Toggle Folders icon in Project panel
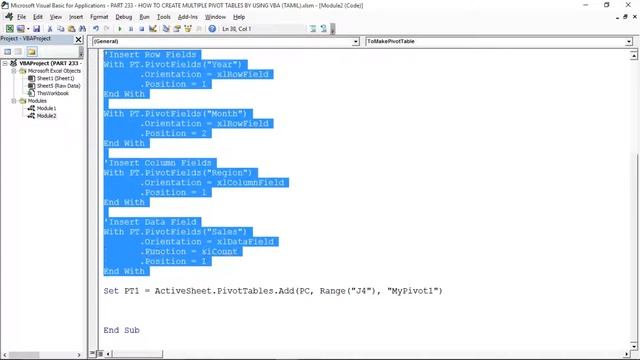The width and height of the screenshot is (640, 360). (x=32, y=51)
